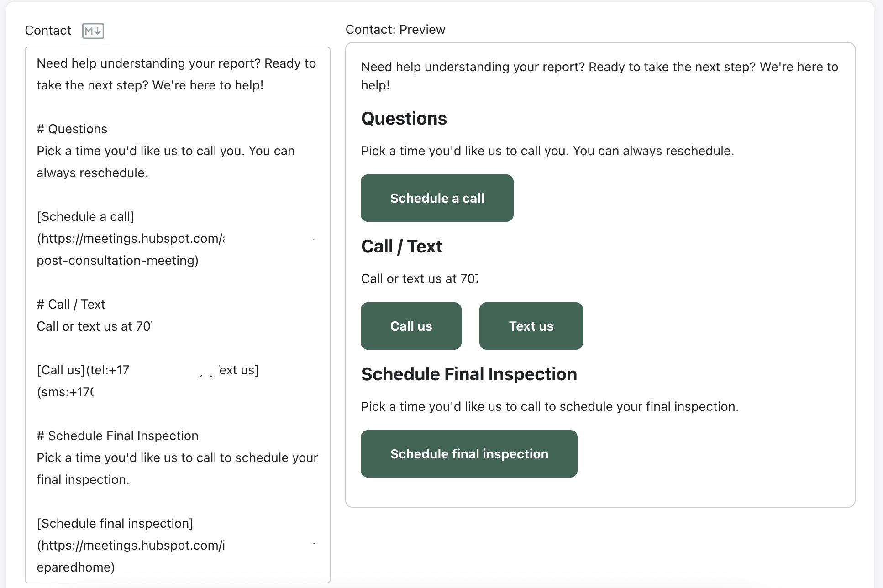This screenshot has width=883, height=588.
Task: Click the 'Contact: Preview' label
Action: 395,29
